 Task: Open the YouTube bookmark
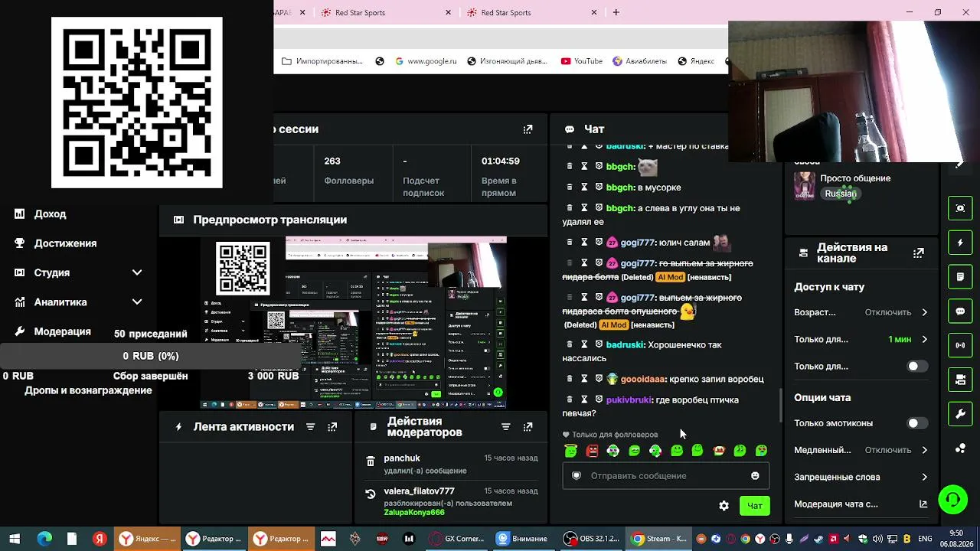[x=581, y=61]
